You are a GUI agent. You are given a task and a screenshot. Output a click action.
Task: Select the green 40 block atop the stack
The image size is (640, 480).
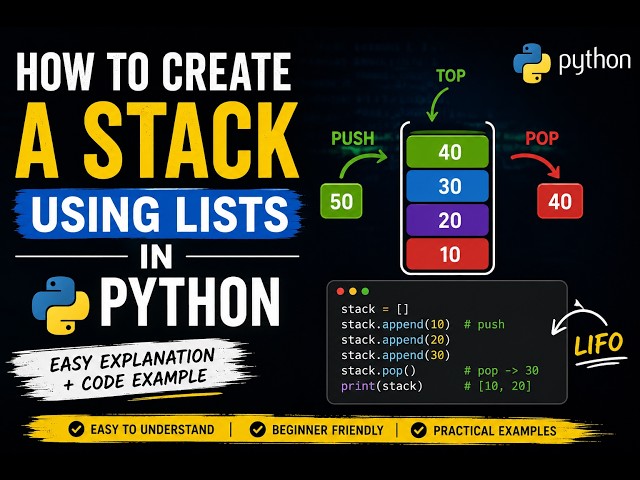pos(448,152)
